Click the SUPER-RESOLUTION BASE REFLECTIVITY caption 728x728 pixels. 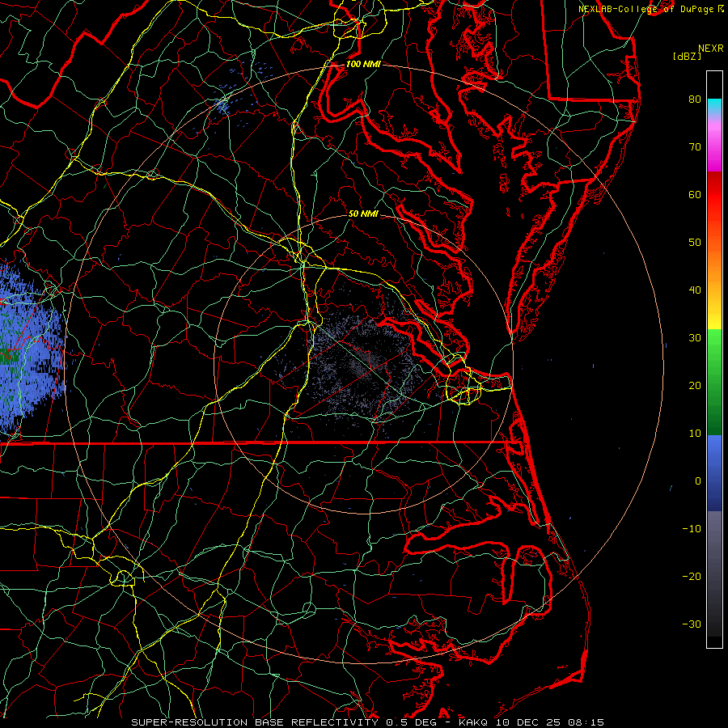pos(255,722)
